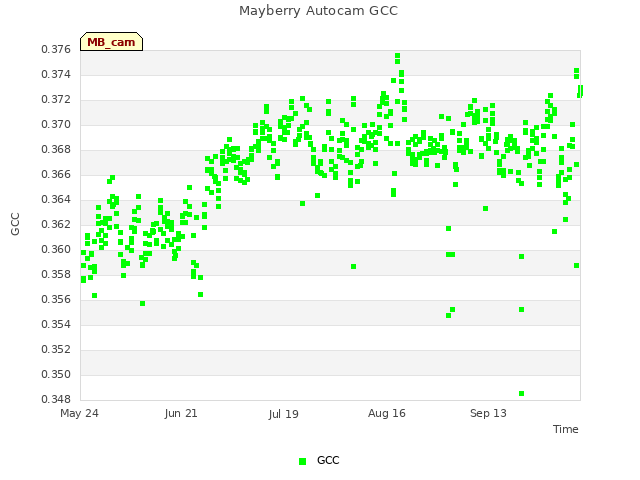Click the MB_cam tab label

[x=111, y=42]
